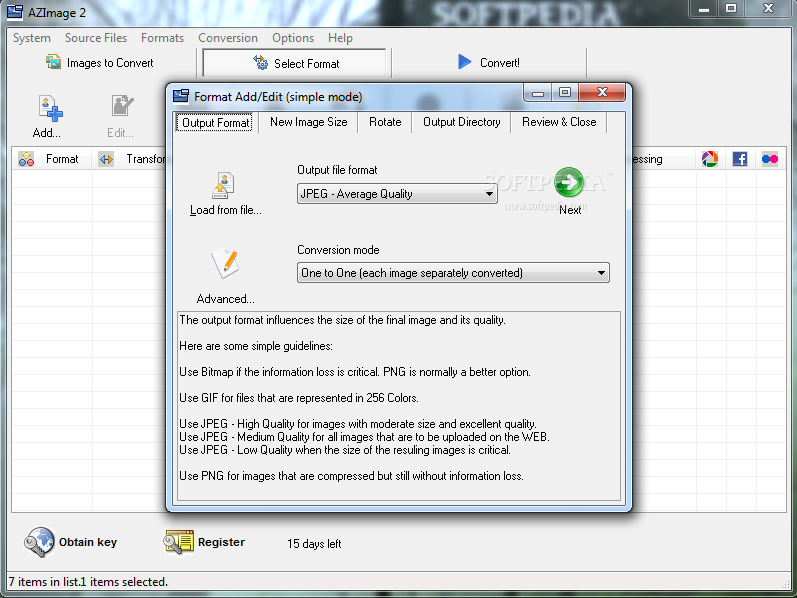797x598 pixels.
Task: Open the Source Files menu
Action: point(96,38)
